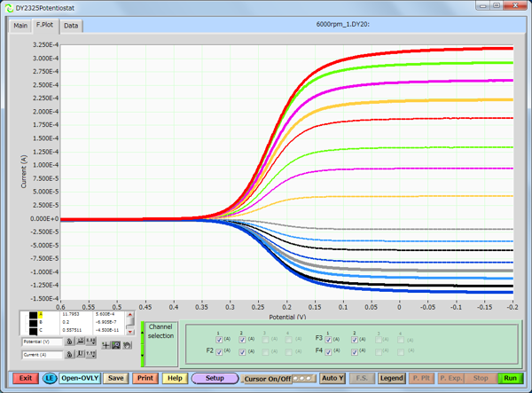The width and height of the screenshot is (532, 393).
Task: Click the Y-axis autoscale once icon
Action: 81,354
